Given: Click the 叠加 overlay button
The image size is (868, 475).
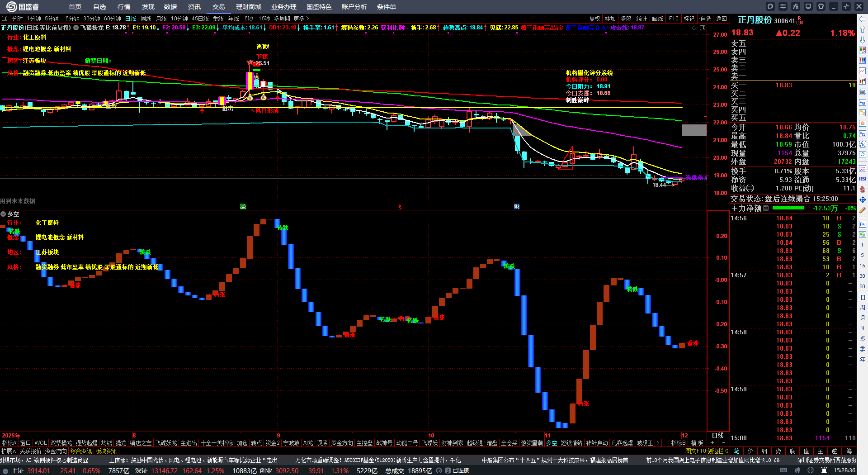Looking at the screenshot, I should (x=610, y=19).
